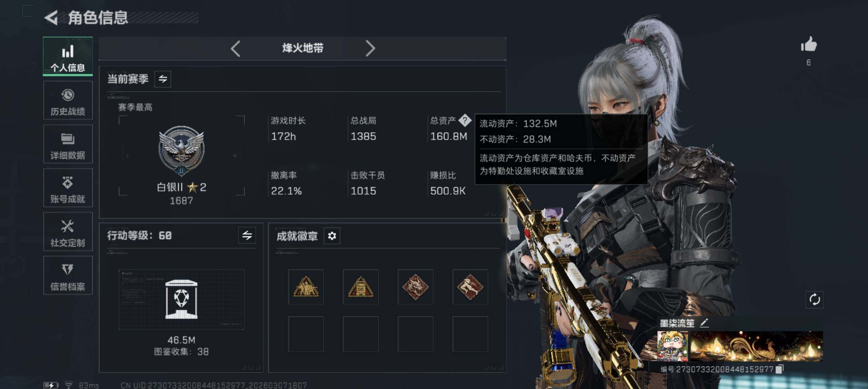Edit nickname 墨柒流笙 with pencil icon
The height and width of the screenshot is (389, 868).
(x=704, y=323)
